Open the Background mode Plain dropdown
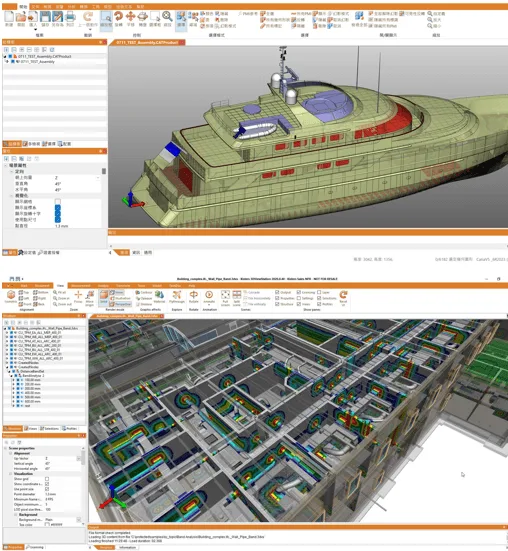The height and width of the screenshot is (551, 508). pyautogui.click(x=78, y=519)
